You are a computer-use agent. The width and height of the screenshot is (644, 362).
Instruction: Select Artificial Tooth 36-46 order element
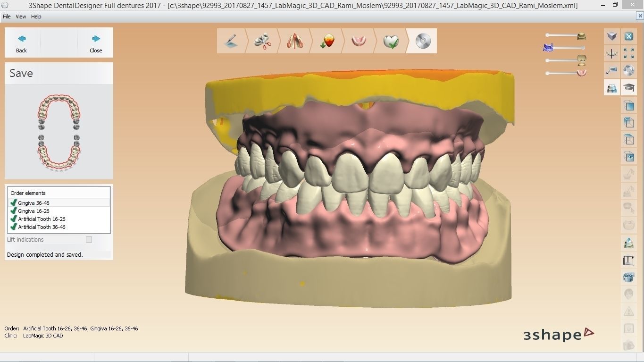pyautogui.click(x=59, y=227)
